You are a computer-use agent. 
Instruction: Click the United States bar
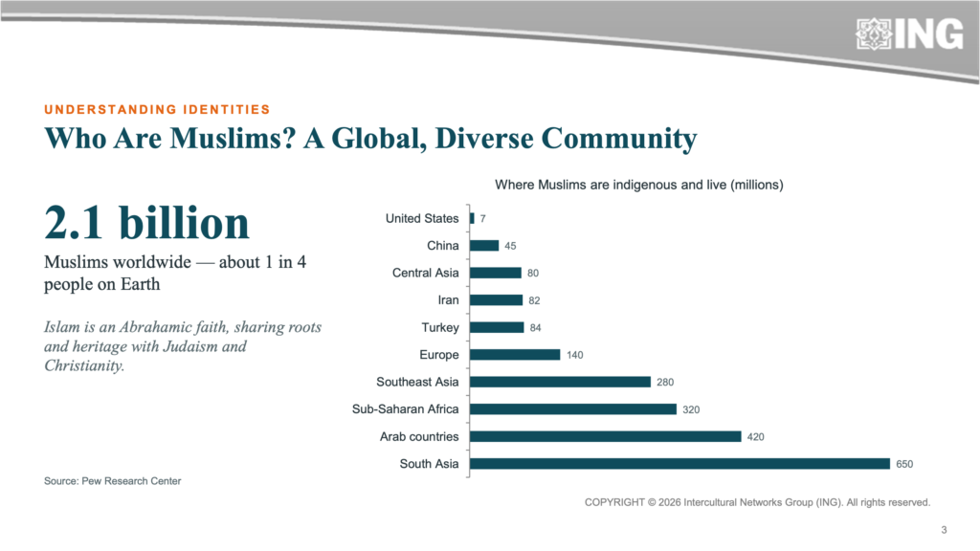point(472,218)
